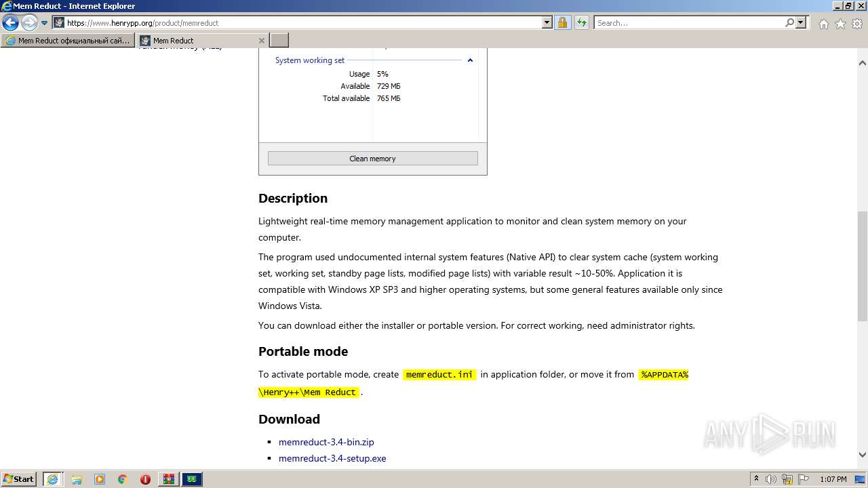Screen dimensions: 868x488
Task: Open the search provider dropdown arrow
Action: click(801, 23)
